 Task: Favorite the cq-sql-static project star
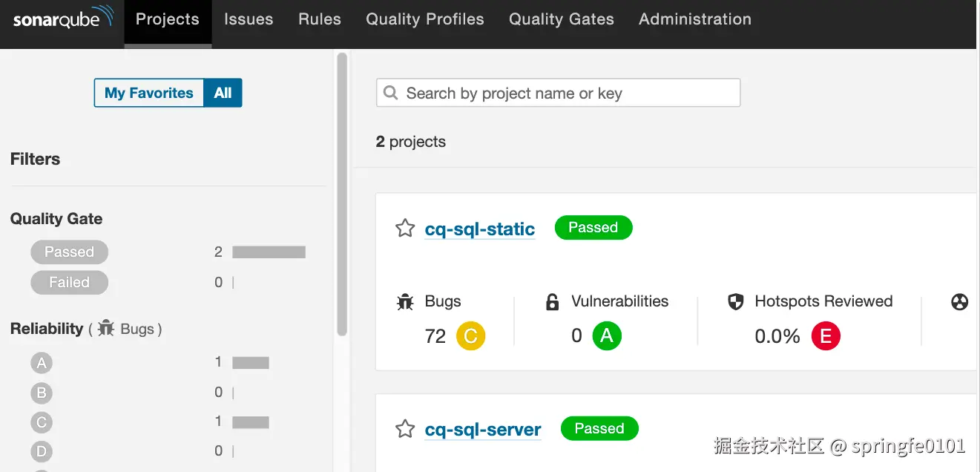[x=405, y=228]
